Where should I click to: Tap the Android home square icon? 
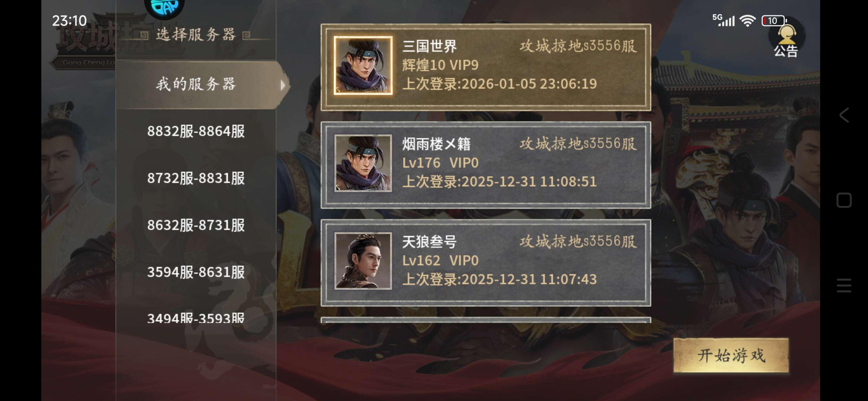(x=844, y=200)
